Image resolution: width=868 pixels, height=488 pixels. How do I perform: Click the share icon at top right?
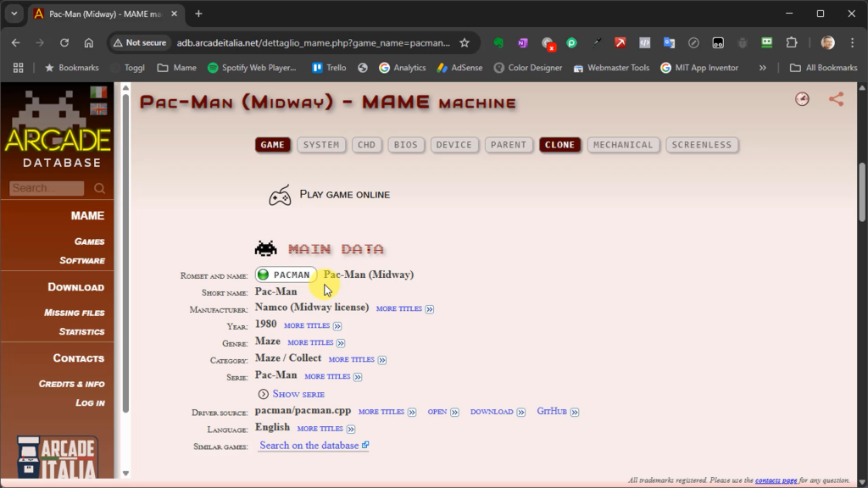[836, 99]
